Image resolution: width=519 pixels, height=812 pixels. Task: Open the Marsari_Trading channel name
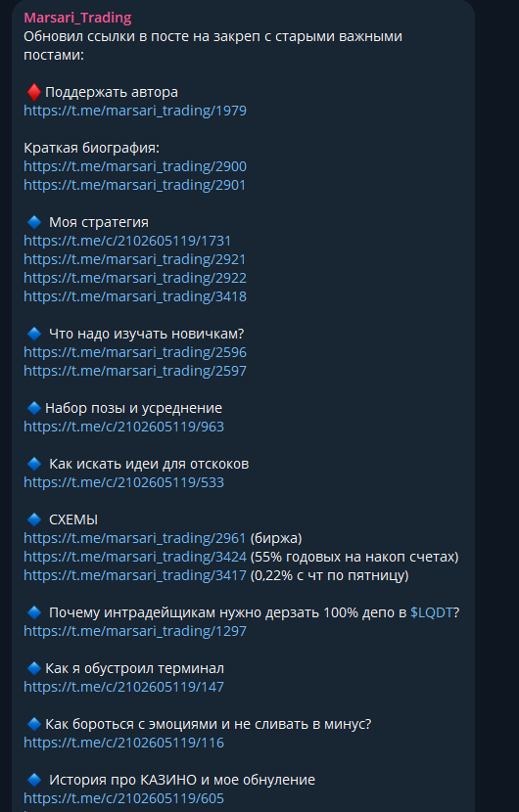coord(77,18)
